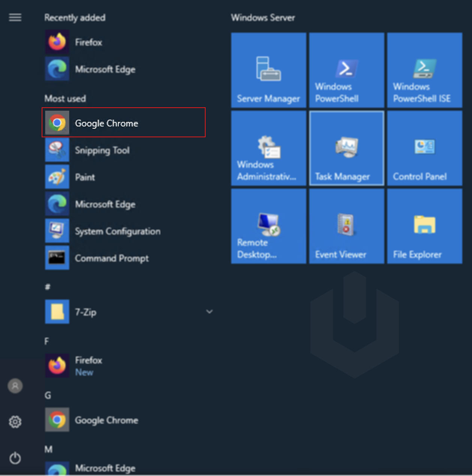Start Remote Desktop from the tile
This screenshot has width=472, height=476.
click(x=268, y=226)
